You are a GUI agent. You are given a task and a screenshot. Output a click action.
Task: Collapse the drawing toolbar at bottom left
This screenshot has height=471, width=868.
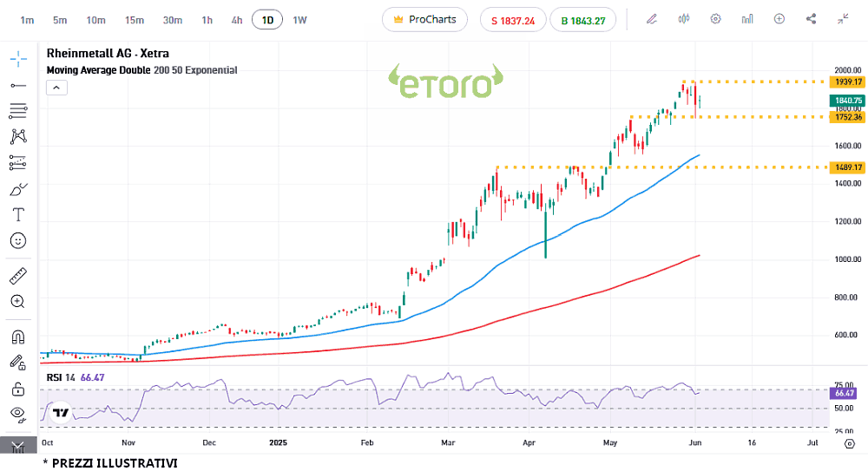tap(18, 446)
